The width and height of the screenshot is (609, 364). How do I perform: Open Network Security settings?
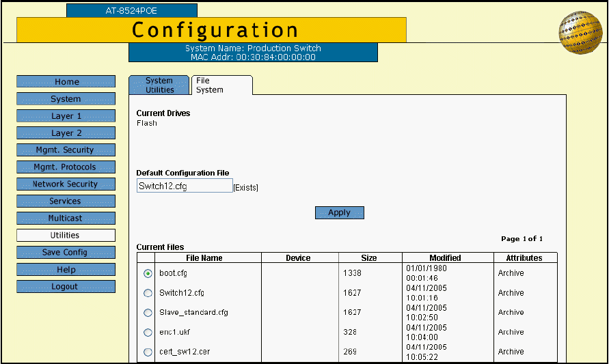coord(66,184)
